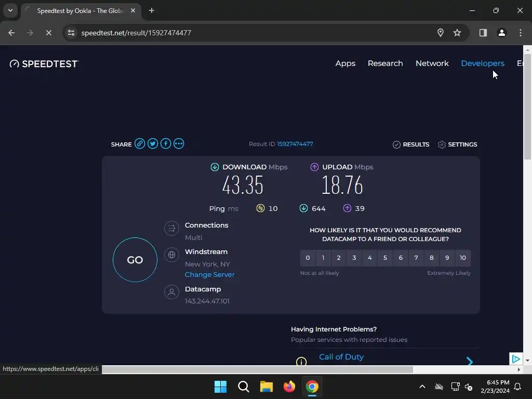Share result on Twitter
532x399 pixels.
(153, 144)
